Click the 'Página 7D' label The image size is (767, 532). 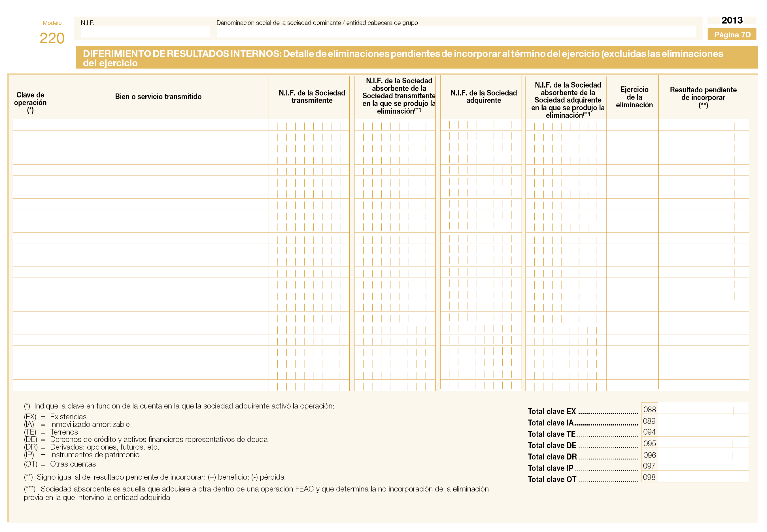click(732, 34)
